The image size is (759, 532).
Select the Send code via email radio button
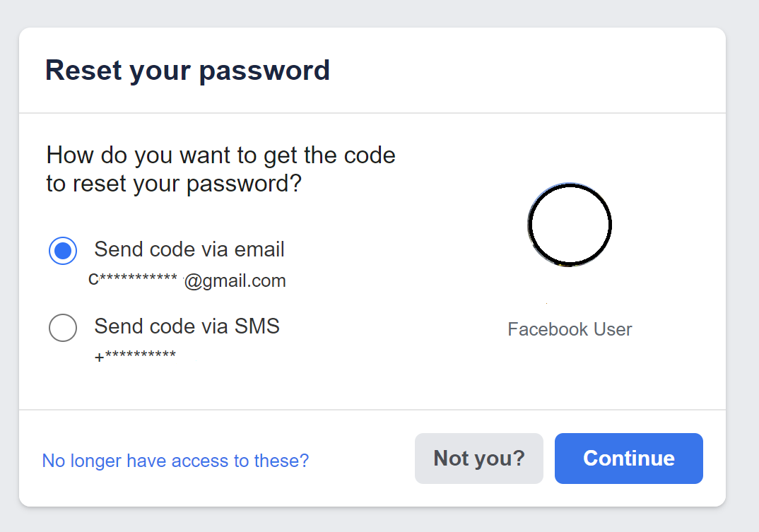tap(63, 250)
